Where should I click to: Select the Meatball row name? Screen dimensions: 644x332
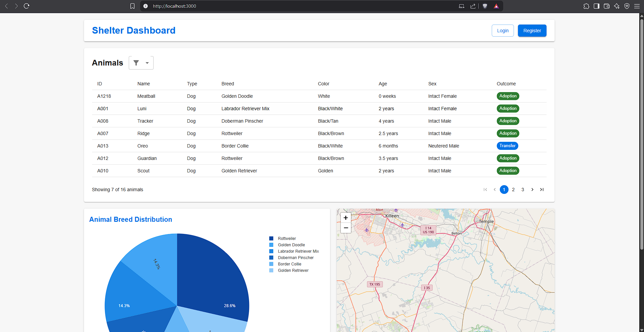[x=146, y=96]
